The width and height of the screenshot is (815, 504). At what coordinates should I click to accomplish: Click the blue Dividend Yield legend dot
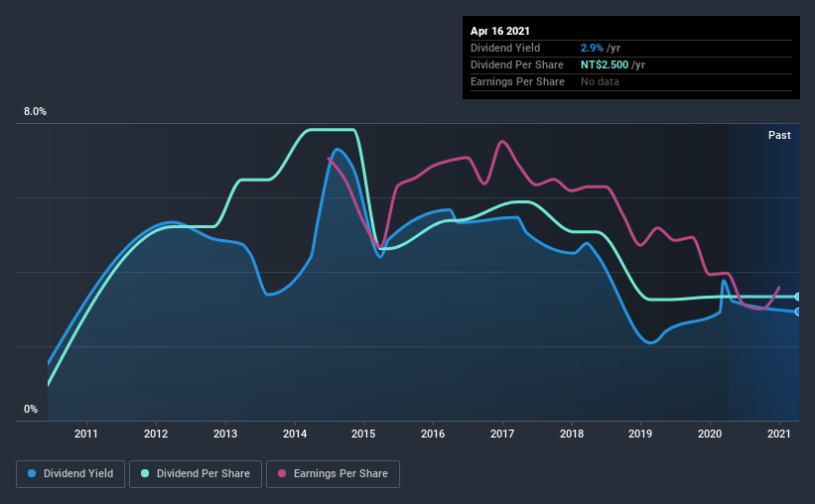click(x=32, y=473)
